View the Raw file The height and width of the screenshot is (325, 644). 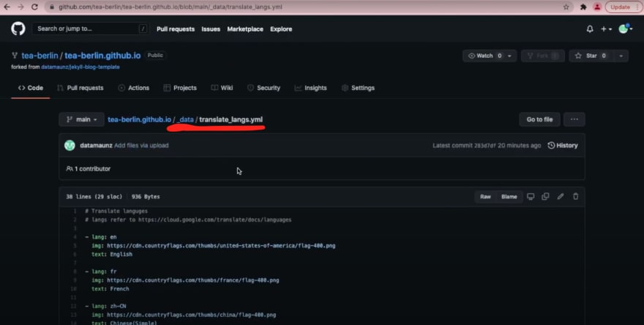tap(485, 197)
